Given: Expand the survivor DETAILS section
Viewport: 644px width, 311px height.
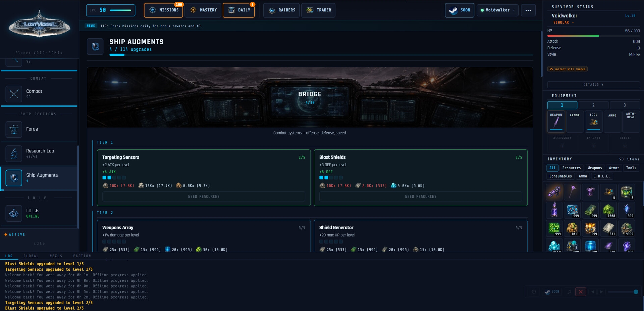Looking at the screenshot, I should [x=593, y=85].
